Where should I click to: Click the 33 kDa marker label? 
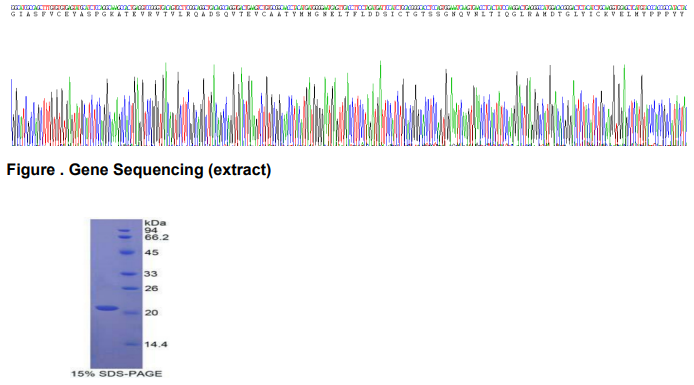pos(151,274)
